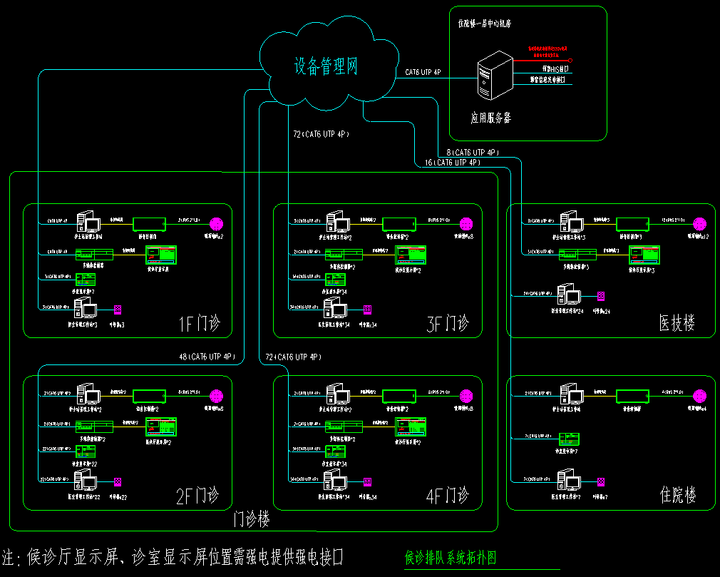Click the 设备管理网 cloud symbol
The image size is (720, 577).
pyautogui.click(x=327, y=63)
